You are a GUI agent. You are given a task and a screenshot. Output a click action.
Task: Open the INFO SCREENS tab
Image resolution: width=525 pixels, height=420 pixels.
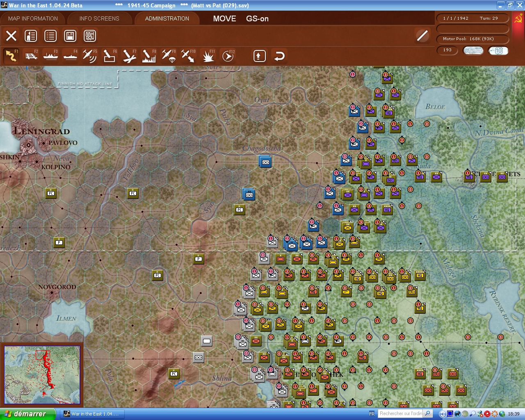[x=99, y=18]
